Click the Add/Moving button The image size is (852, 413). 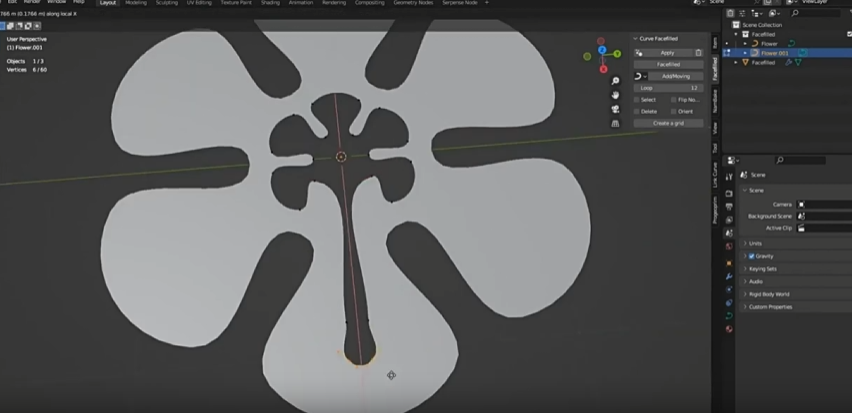675,76
